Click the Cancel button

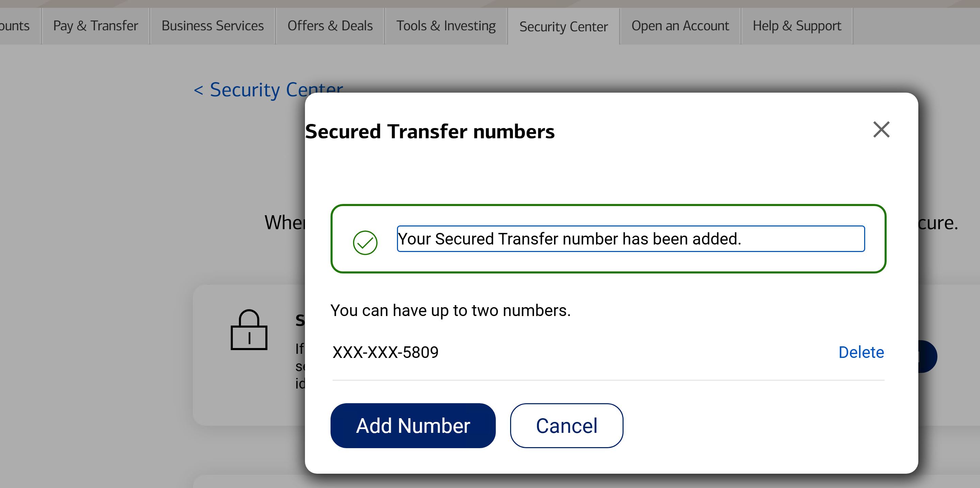[x=566, y=425]
